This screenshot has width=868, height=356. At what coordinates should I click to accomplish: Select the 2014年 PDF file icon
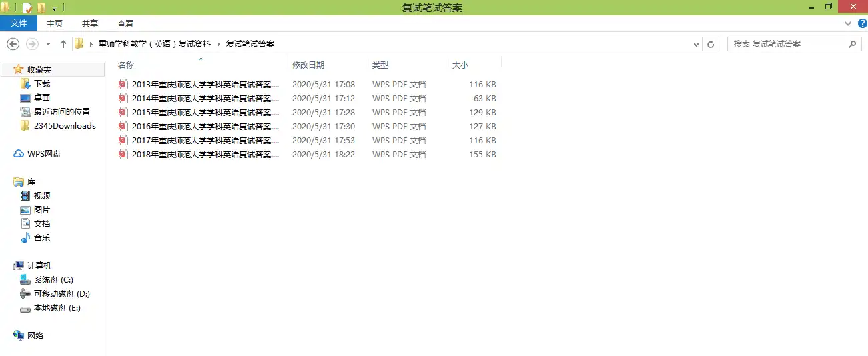click(x=123, y=99)
